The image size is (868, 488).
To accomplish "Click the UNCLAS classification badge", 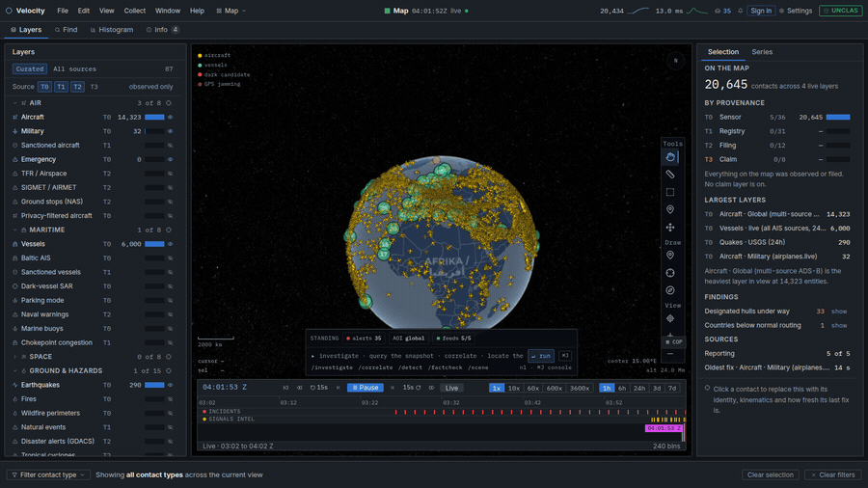I will (840, 11).
